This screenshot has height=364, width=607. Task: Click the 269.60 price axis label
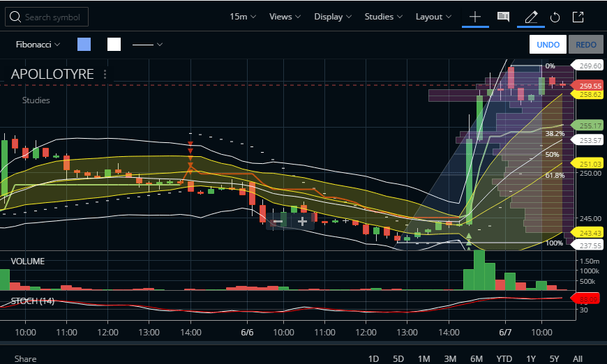[x=587, y=66]
